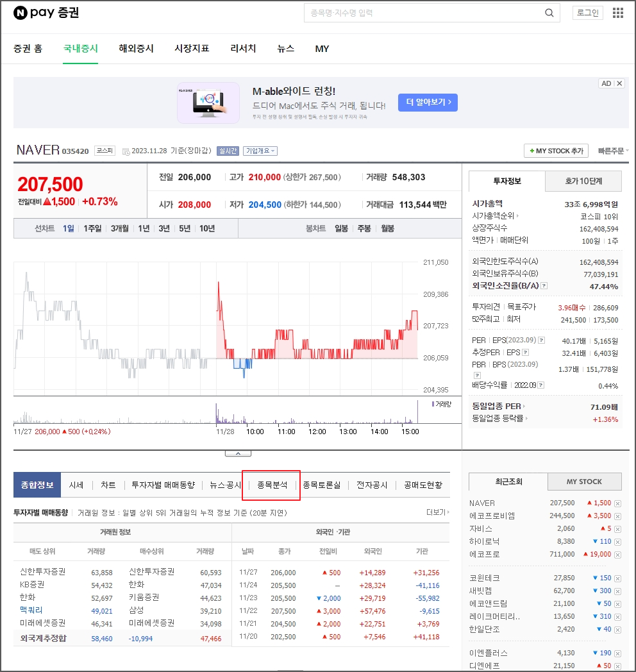The image size is (636, 672).
Task: Select the 종목분석 tab
Action: pyautogui.click(x=272, y=485)
